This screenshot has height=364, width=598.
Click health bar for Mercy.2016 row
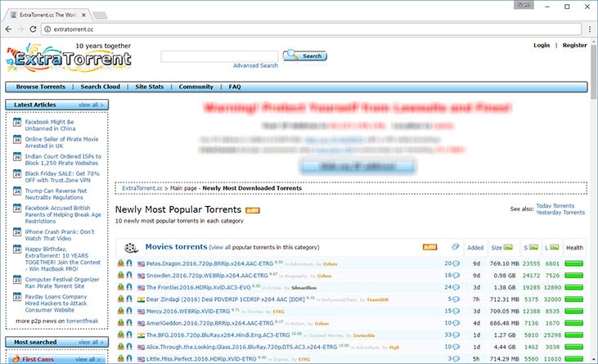[x=574, y=312]
